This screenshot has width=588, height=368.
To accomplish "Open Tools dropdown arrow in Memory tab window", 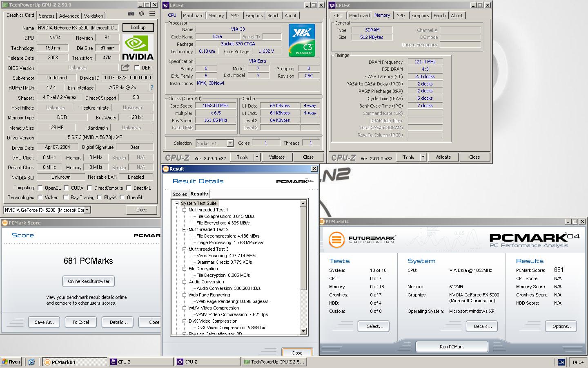I will pyautogui.click(x=423, y=157).
